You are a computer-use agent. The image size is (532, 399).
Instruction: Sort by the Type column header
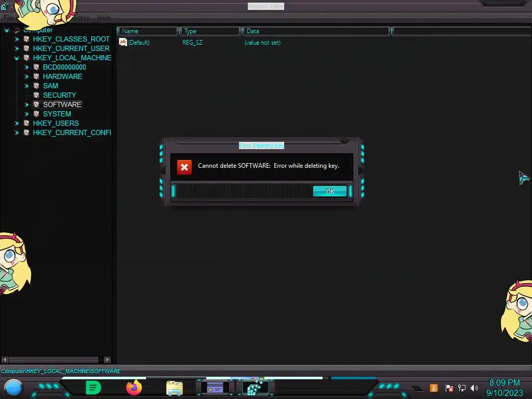point(210,31)
